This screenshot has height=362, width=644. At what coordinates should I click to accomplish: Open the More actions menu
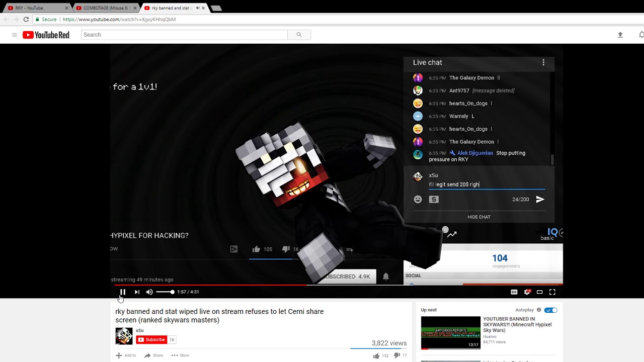[x=180, y=355]
